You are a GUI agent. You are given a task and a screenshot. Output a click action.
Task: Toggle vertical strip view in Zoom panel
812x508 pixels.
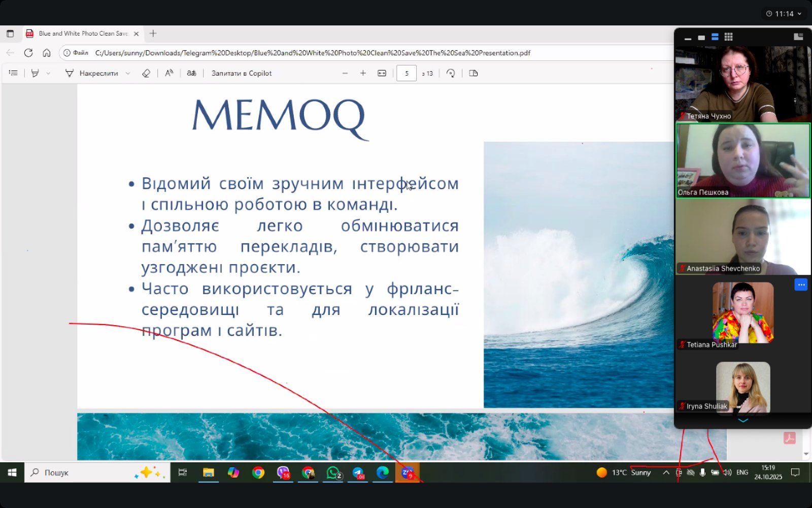715,37
